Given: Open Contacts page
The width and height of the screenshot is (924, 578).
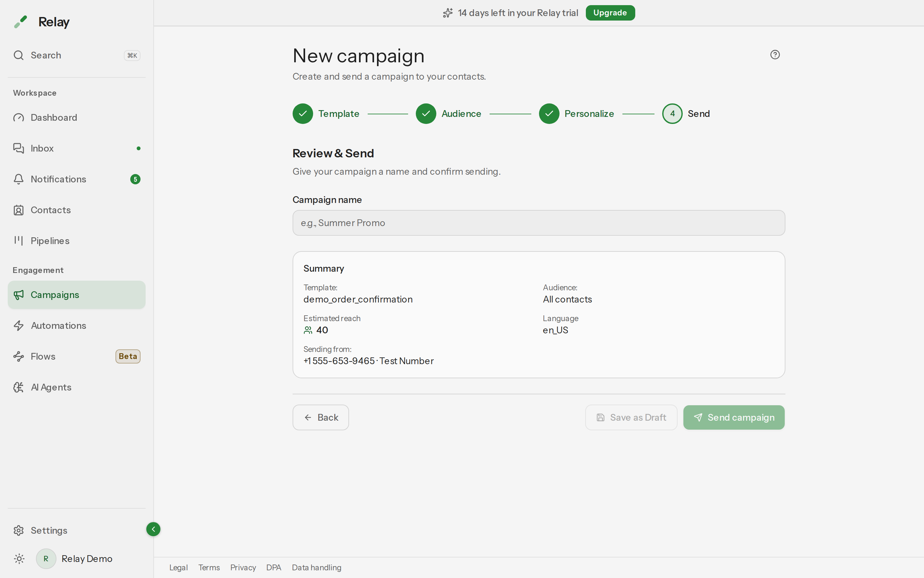Looking at the screenshot, I should click(x=76, y=210).
